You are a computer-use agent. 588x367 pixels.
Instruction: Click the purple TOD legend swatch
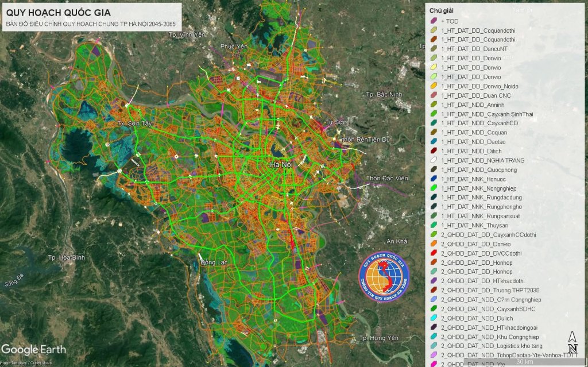tap(435, 21)
